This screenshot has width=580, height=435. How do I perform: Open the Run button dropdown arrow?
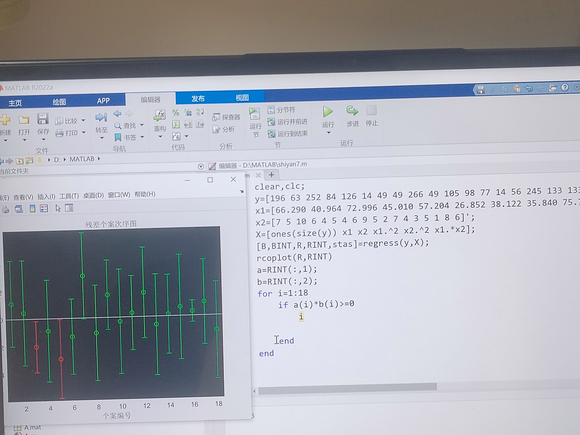point(328,133)
